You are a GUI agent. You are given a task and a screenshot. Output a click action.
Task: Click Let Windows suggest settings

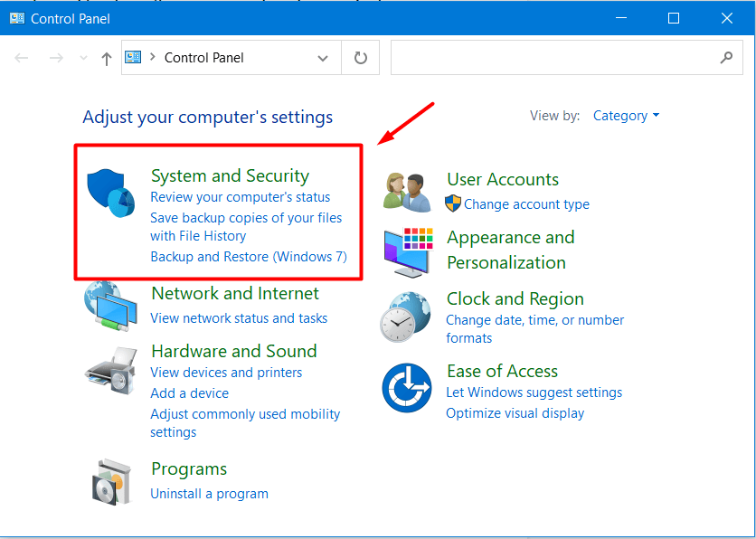(x=534, y=392)
